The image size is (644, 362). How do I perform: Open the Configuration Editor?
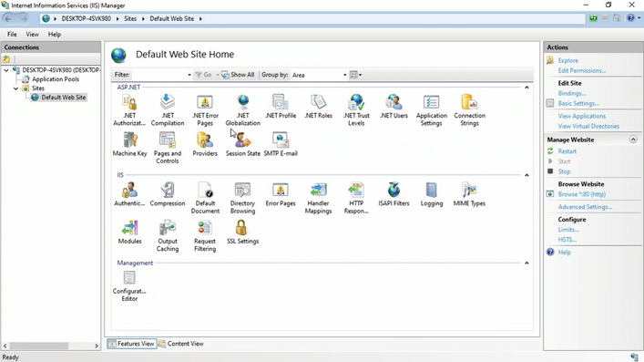[129, 286]
